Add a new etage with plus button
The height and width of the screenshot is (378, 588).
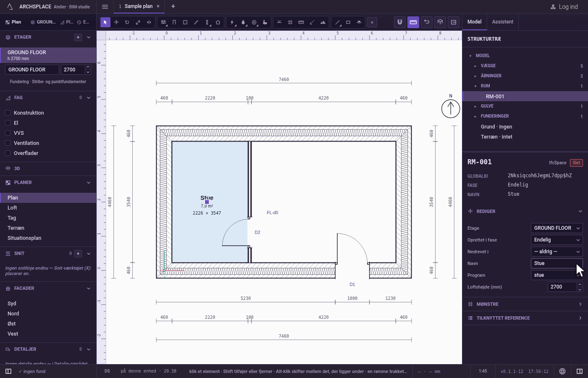click(x=78, y=37)
